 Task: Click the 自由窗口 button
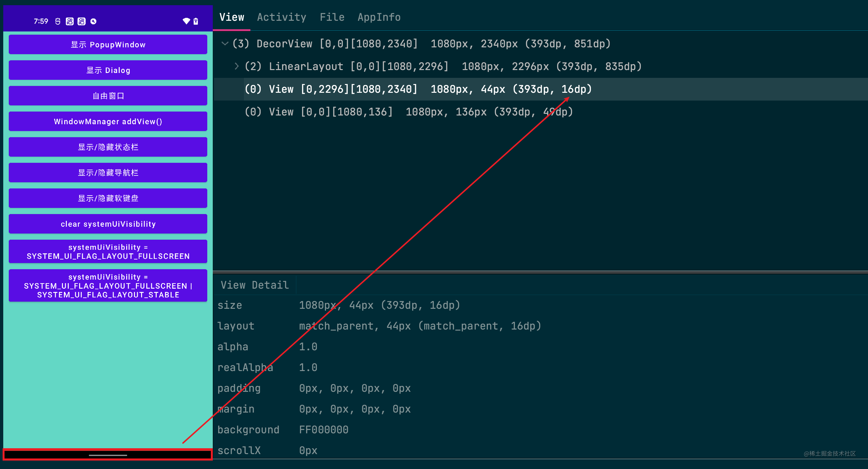pos(108,96)
